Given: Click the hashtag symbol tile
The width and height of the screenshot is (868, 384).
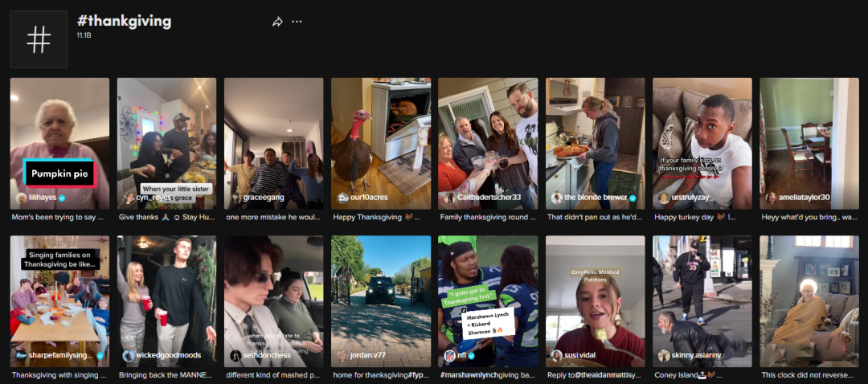Looking at the screenshot, I should click(x=39, y=39).
